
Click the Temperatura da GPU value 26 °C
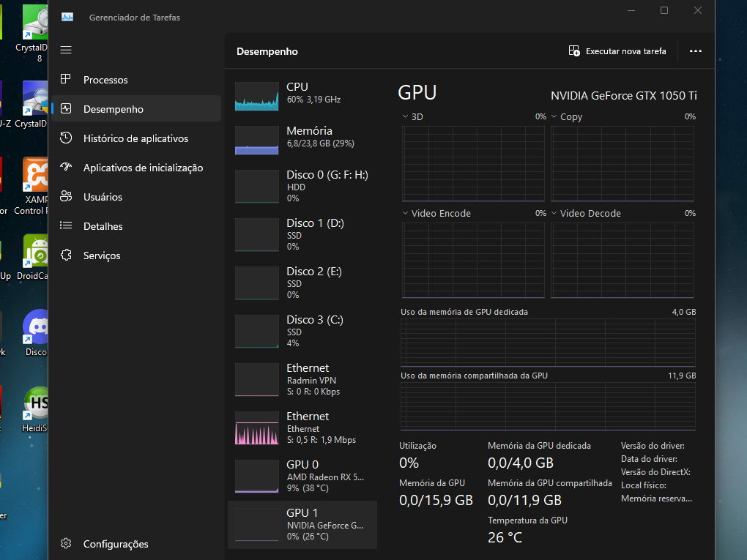pyautogui.click(x=505, y=537)
